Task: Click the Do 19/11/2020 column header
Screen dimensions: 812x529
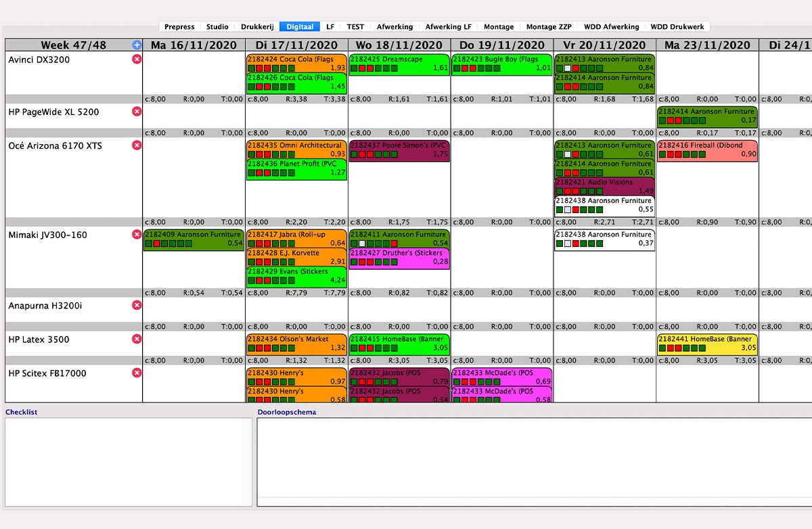Action: (x=502, y=45)
